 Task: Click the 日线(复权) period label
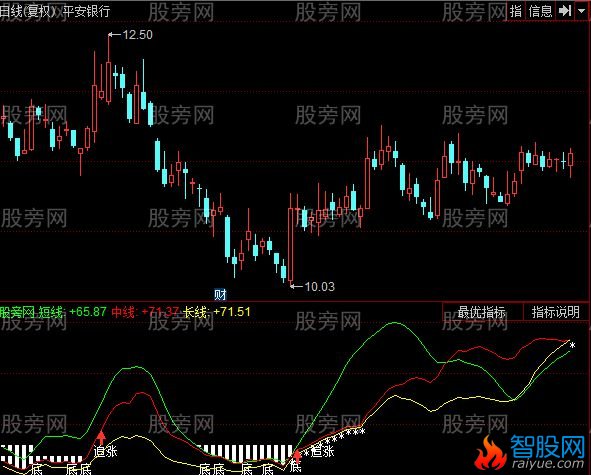pos(28,11)
